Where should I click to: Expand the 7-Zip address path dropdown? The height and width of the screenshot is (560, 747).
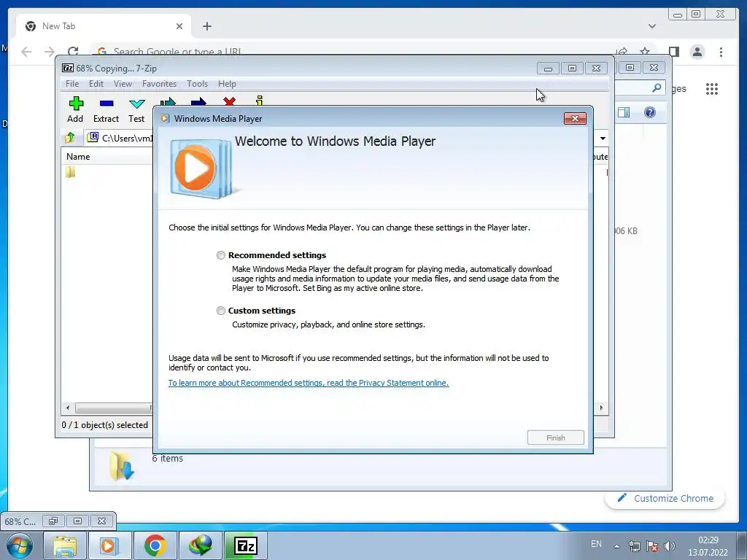[x=603, y=138]
